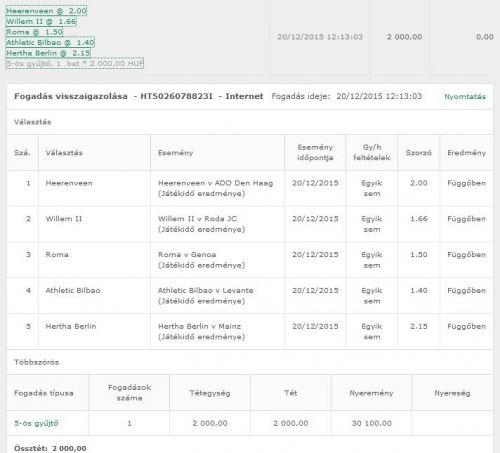Click odds 1.66 in Willem II row
The width and height of the screenshot is (500, 453).
pyautogui.click(x=419, y=219)
